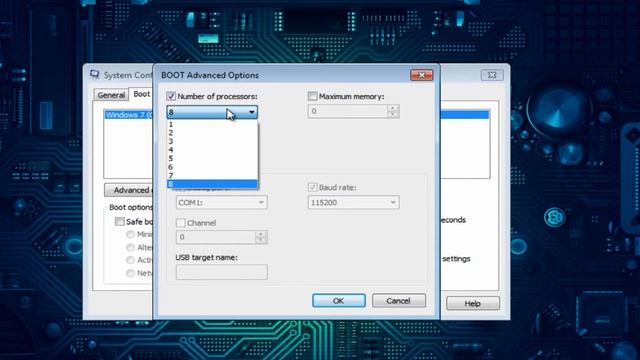Close the BOOT Advanced Options dialog
This screenshot has height=360, width=640.
click(x=422, y=75)
